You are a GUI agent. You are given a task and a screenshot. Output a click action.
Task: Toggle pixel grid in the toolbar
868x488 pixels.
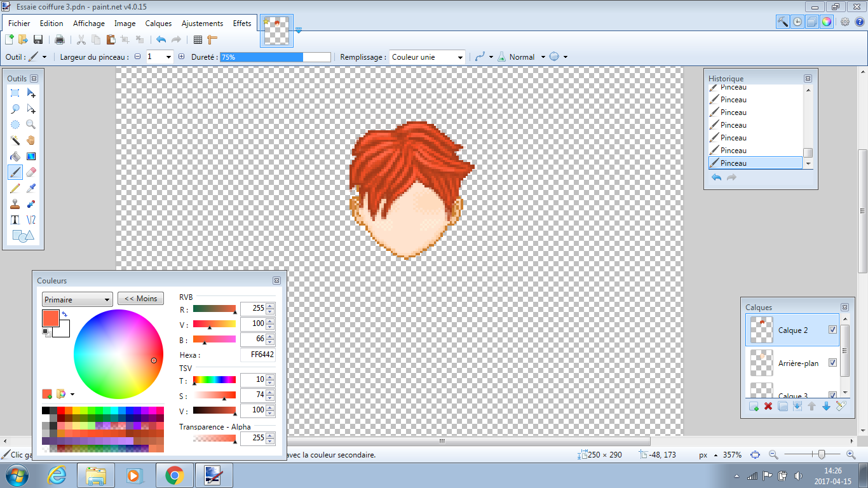click(x=198, y=39)
